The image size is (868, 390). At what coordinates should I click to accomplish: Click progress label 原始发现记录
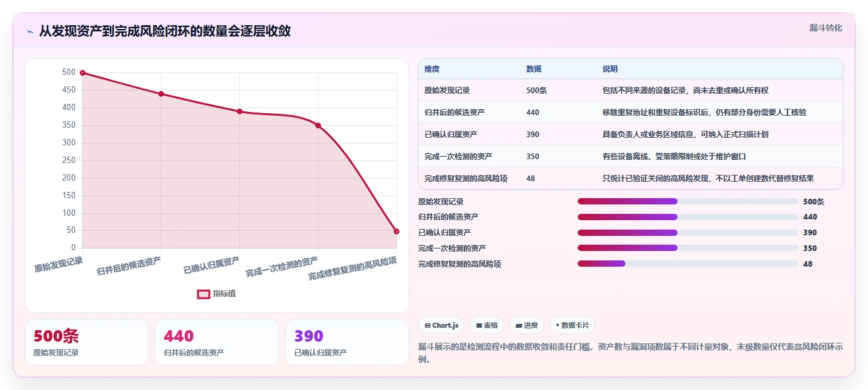441,202
